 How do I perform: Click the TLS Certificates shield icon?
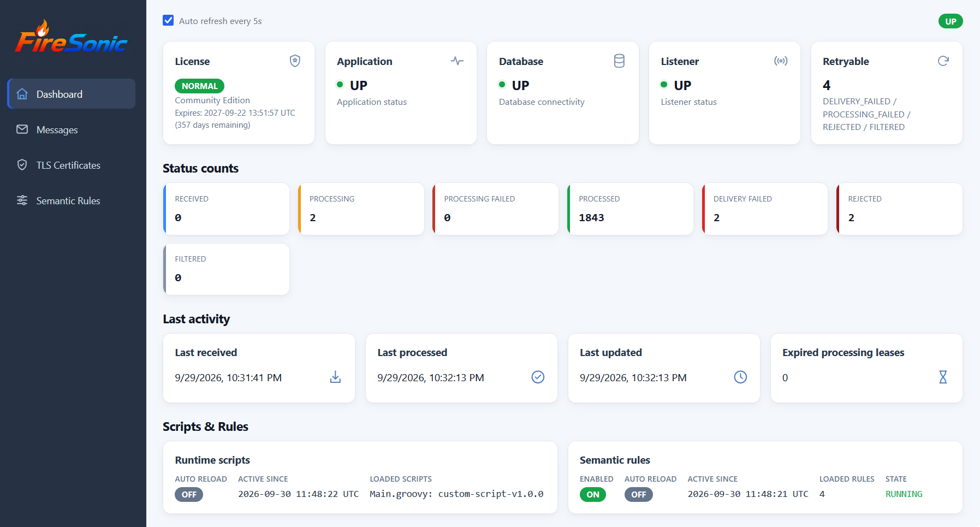(x=22, y=165)
